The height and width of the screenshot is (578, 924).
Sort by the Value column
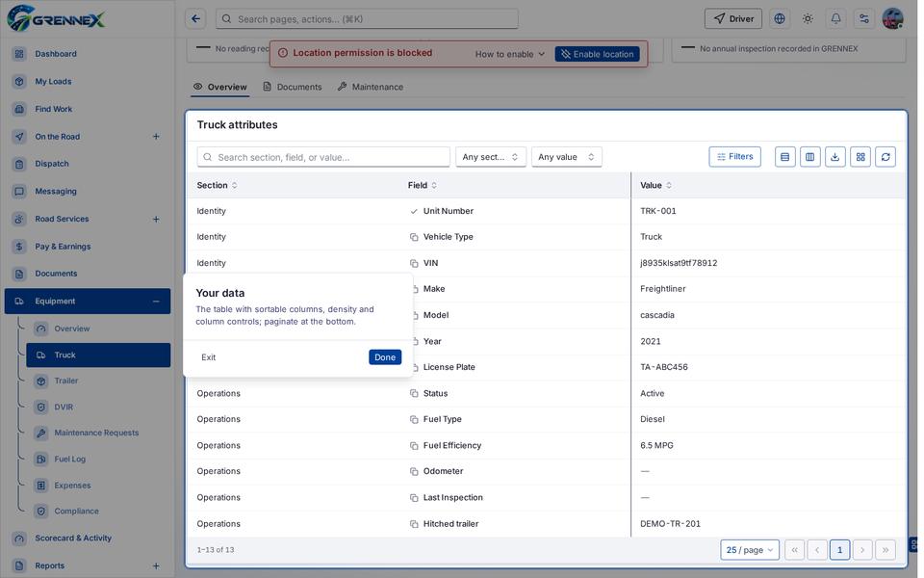pos(655,185)
